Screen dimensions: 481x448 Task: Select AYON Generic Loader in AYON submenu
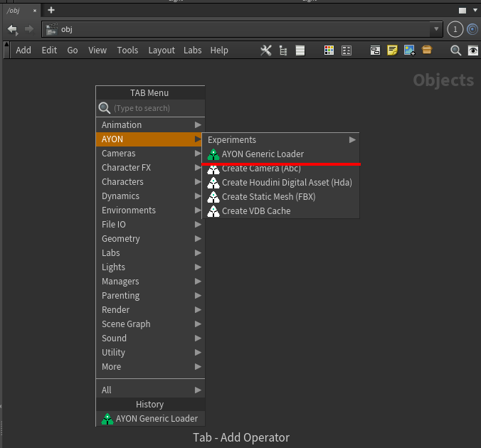click(280, 154)
